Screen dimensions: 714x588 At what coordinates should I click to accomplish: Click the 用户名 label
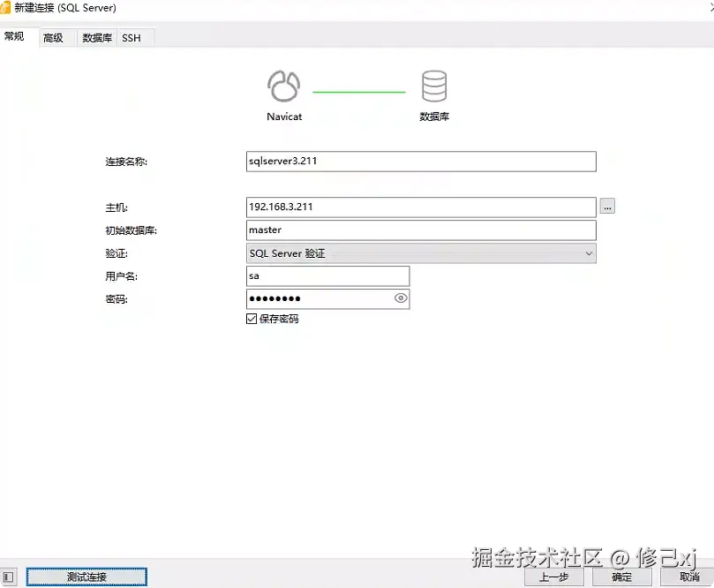point(121,276)
